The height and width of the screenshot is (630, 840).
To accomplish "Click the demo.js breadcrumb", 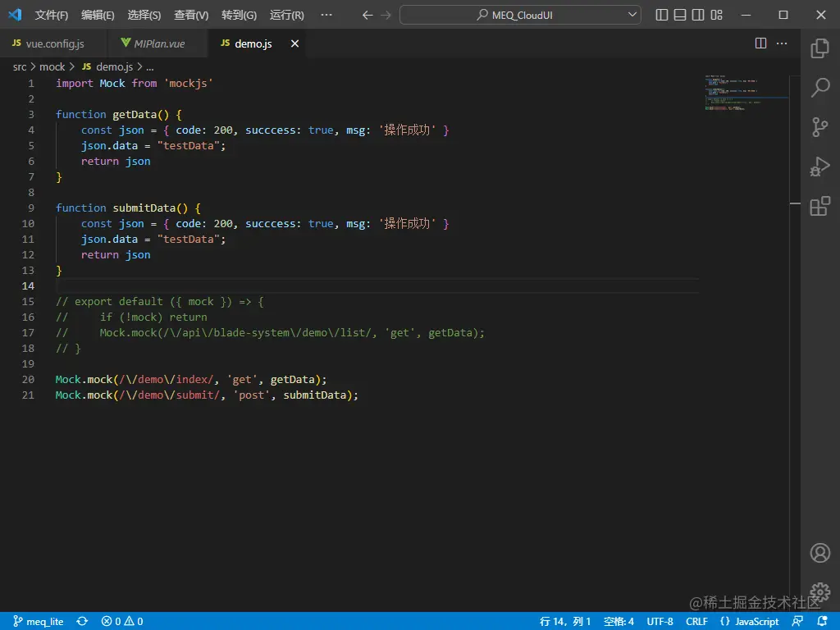I will pyautogui.click(x=107, y=67).
